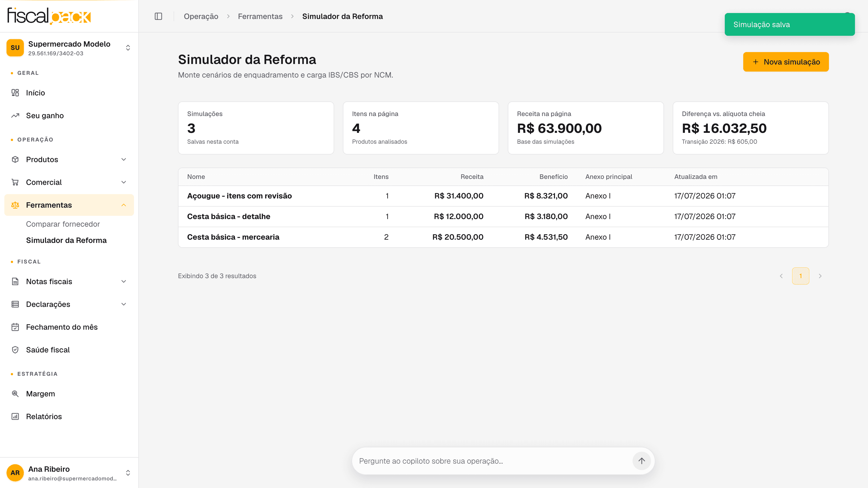This screenshot has height=488, width=868.
Task: Click the Margem magnifier icon
Action: pos(15,394)
